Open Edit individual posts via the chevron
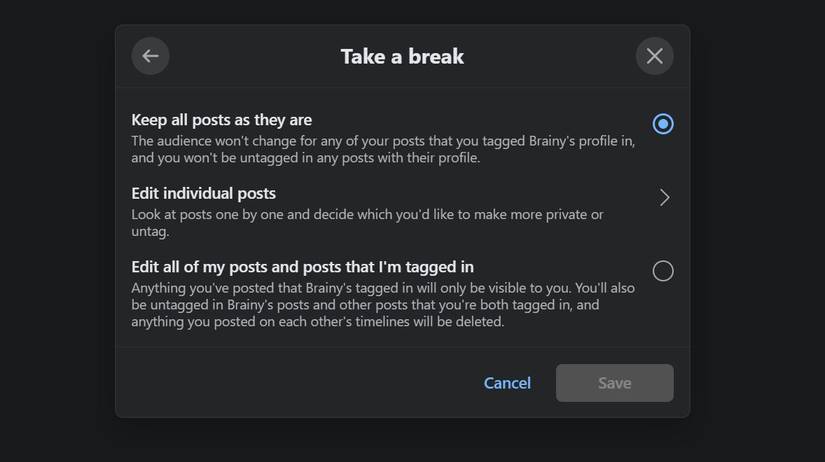Viewport: 825px width, 462px height. 664,198
